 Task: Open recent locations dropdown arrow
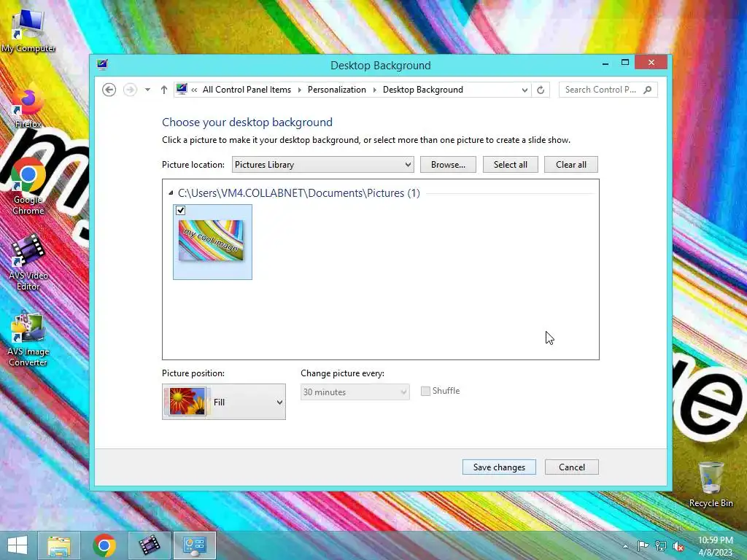tap(147, 90)
